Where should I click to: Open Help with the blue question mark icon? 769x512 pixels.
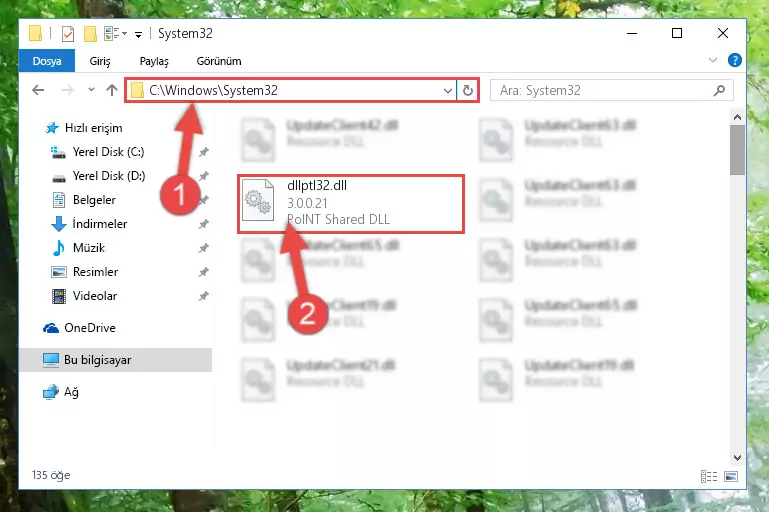coord(734,60)
